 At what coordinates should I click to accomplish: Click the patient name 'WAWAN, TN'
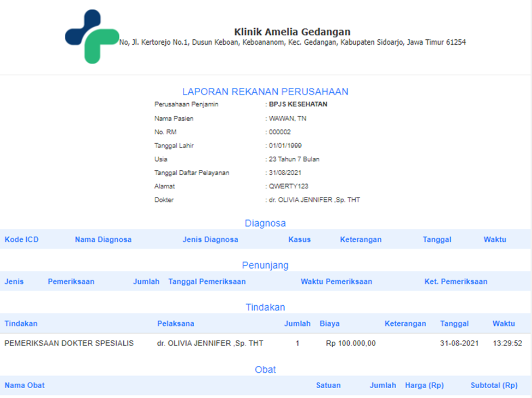pos(288,118)
